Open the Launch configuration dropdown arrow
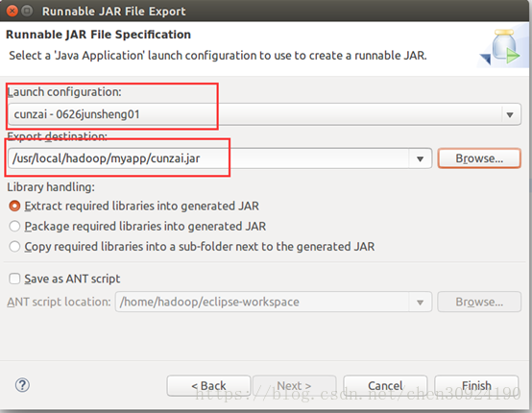Image resolution: width=532 pixels, height=413 pixels. 510,114
